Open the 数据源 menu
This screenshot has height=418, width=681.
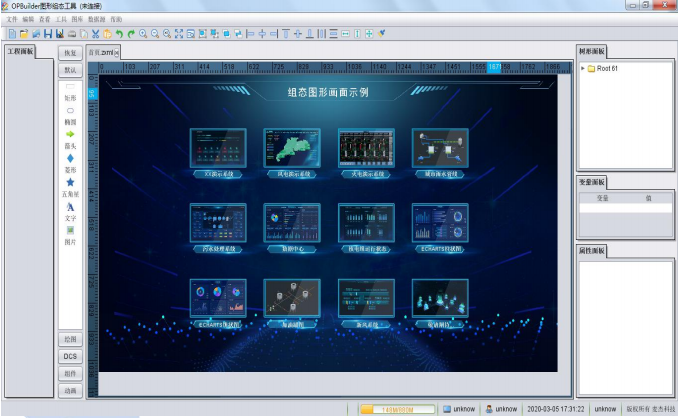click(x=96, y=19)
